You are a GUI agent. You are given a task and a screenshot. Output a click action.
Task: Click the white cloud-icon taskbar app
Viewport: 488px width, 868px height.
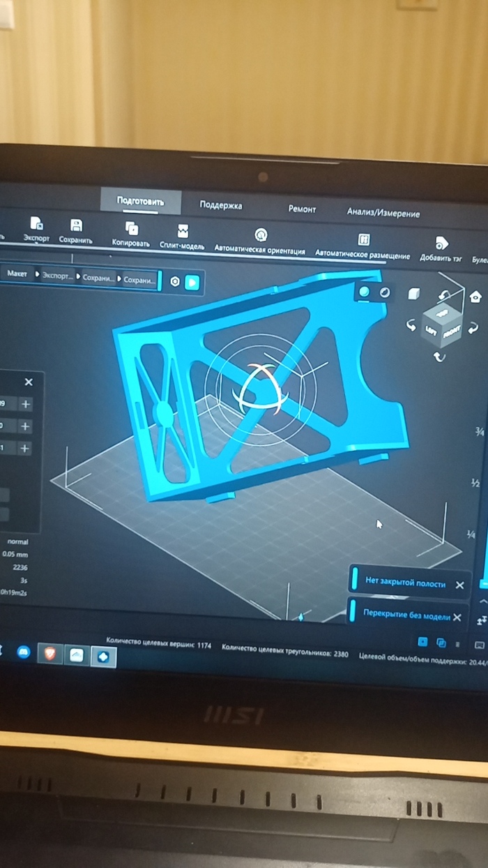[76, 655]
